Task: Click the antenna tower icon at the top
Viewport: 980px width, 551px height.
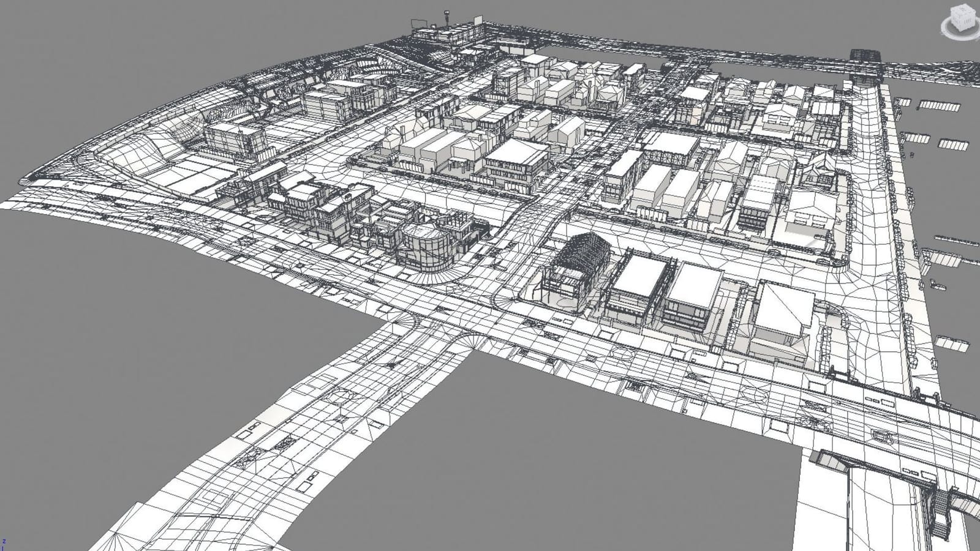Action: [x=446, y=13]
